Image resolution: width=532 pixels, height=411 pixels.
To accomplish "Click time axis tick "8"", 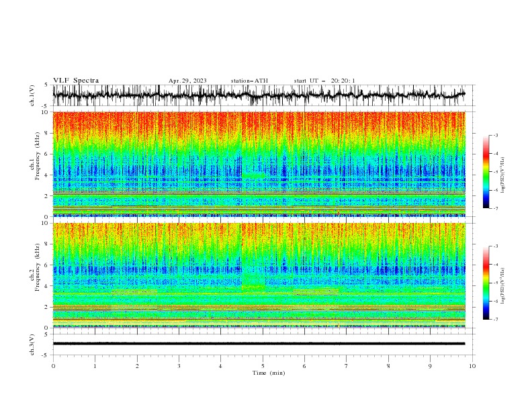I will click(x=388, y=366).
